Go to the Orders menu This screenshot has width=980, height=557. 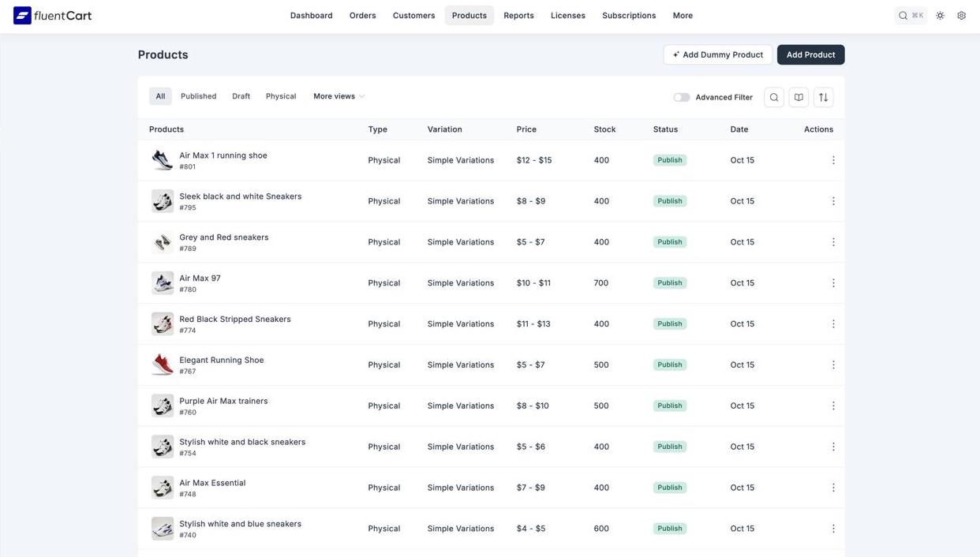tap(362, 16)
